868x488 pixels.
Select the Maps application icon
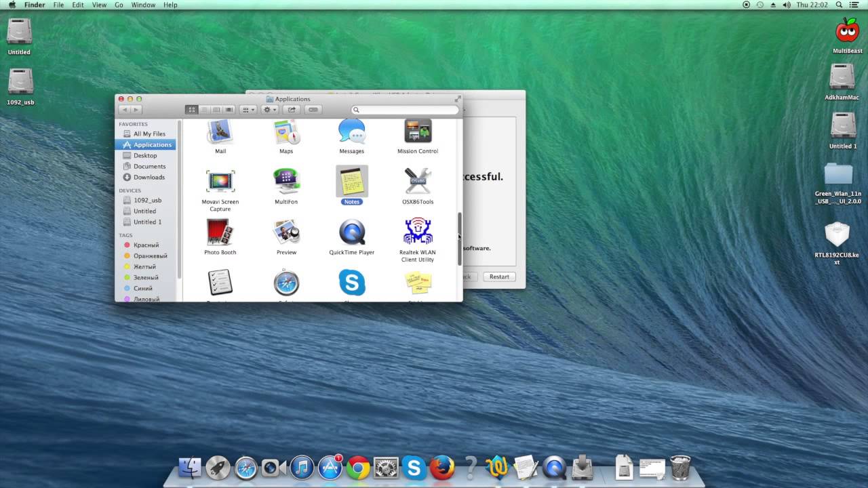point(286,131)
